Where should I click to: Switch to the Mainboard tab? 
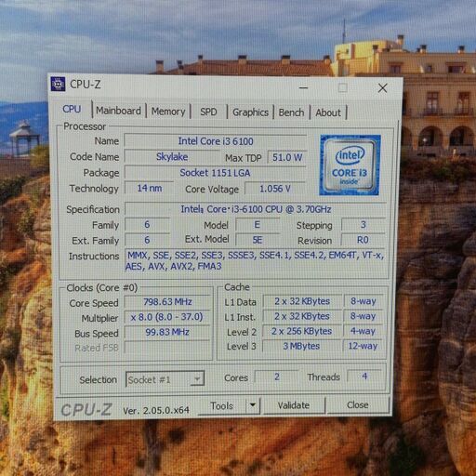pos(118,111)
